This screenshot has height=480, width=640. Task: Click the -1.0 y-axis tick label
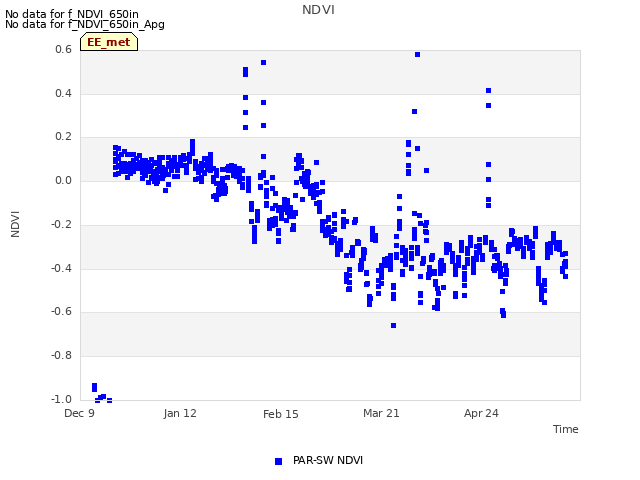coord(61,399)
